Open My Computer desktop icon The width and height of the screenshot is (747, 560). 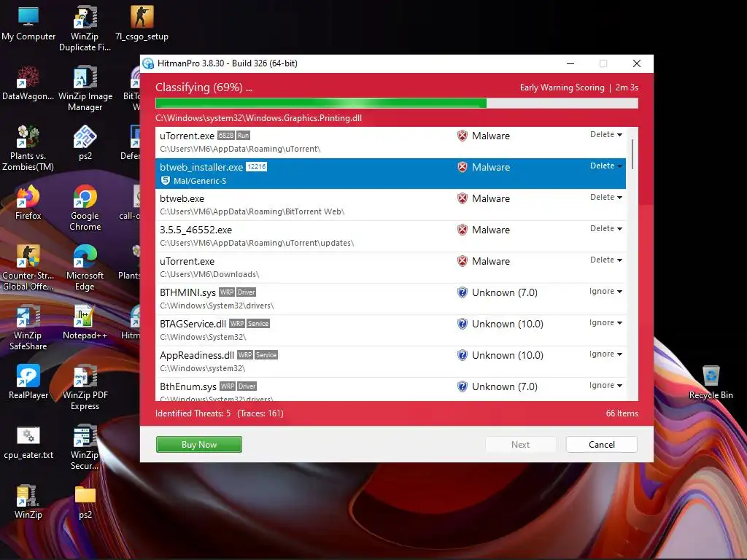pyautogui.click(x=28, y=24)
